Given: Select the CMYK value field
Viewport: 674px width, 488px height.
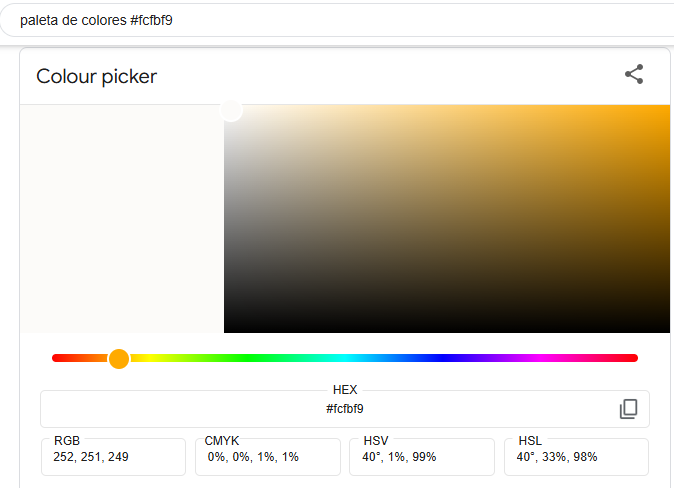Looking at the screenshot, I should coord(268,457).
